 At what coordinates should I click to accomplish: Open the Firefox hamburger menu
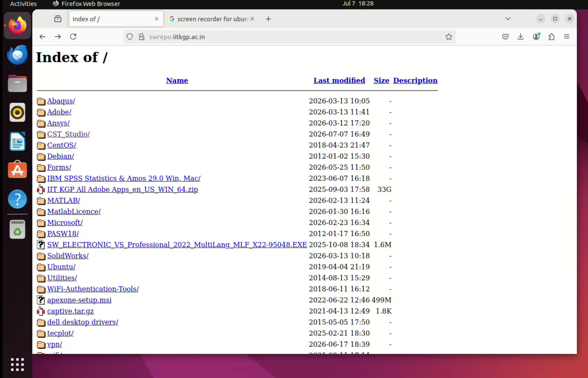coord(567,37)
